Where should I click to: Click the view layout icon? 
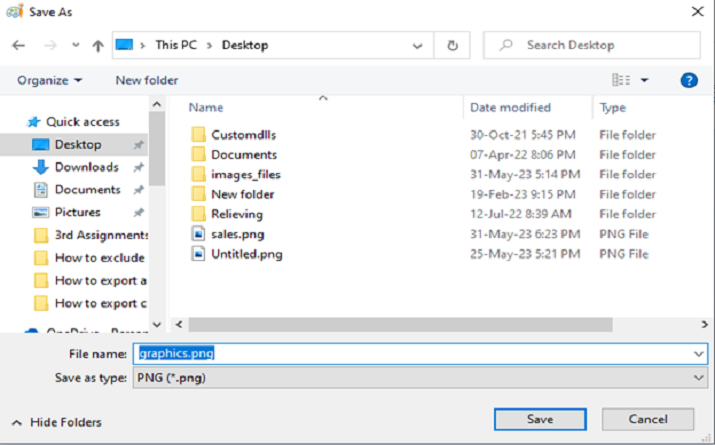[621, 80]
